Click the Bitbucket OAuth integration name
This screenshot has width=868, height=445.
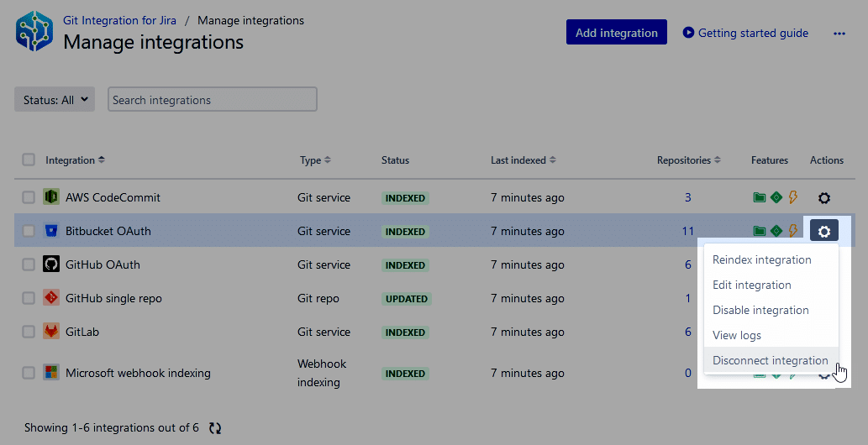108,231
